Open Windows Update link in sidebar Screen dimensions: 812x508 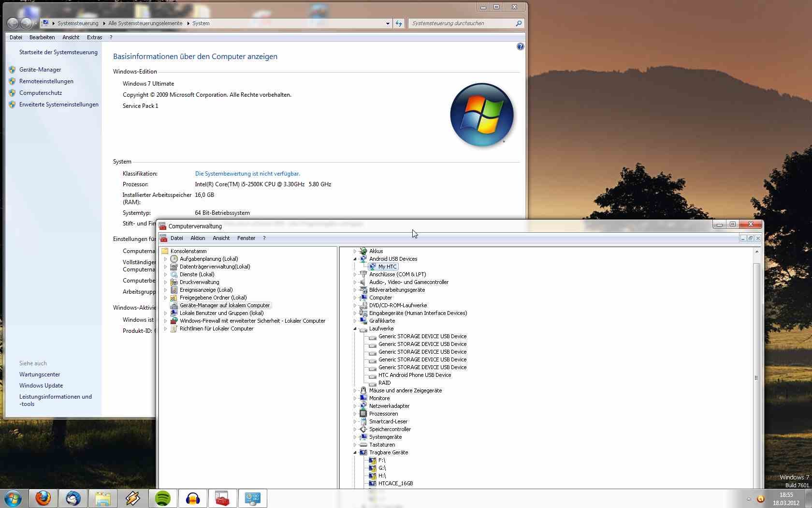point(41,386)
